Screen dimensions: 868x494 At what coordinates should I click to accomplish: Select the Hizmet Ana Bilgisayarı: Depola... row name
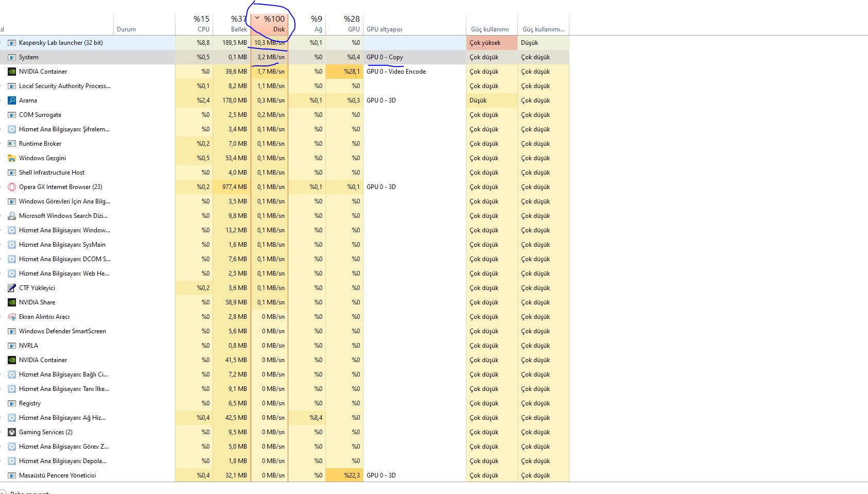point(63,461)
